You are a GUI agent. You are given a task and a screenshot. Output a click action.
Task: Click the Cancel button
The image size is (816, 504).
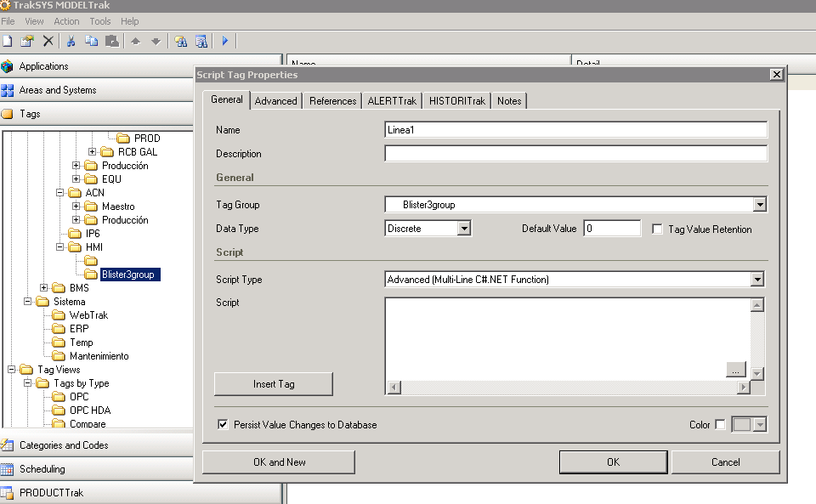click(725, 462)
